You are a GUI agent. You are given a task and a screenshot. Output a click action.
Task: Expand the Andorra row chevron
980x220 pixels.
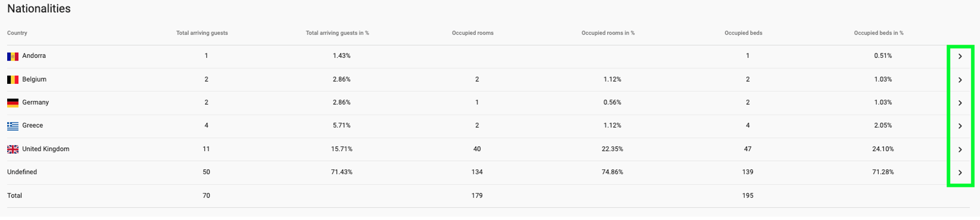point(960,56)
